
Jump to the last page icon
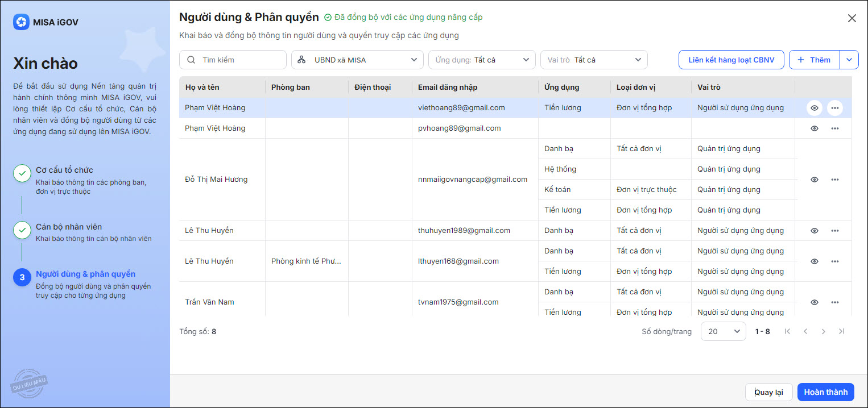841,331
